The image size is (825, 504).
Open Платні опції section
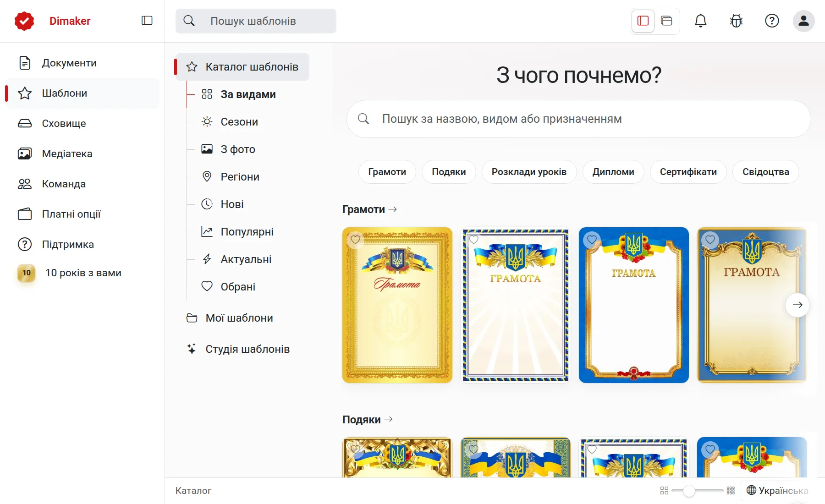tap(82, 214)
